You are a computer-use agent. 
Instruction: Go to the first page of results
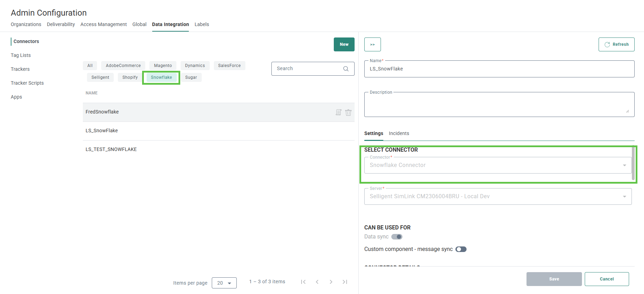pos(303,282)
